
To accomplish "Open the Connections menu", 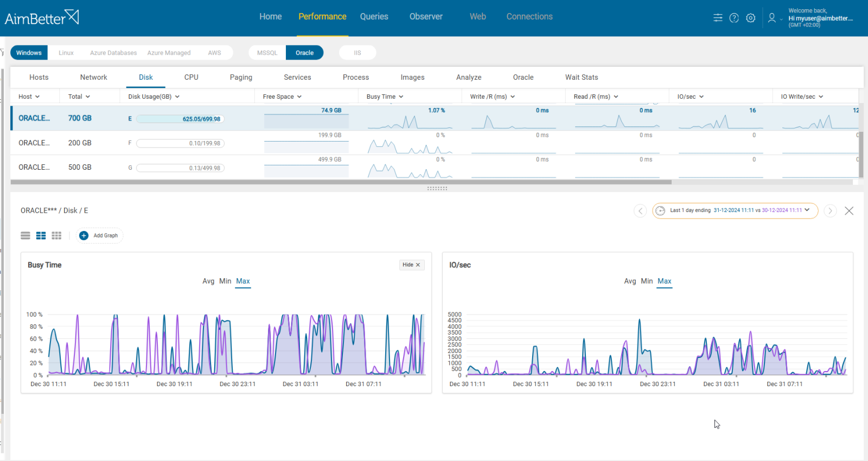I will click(x=529, y=17).
